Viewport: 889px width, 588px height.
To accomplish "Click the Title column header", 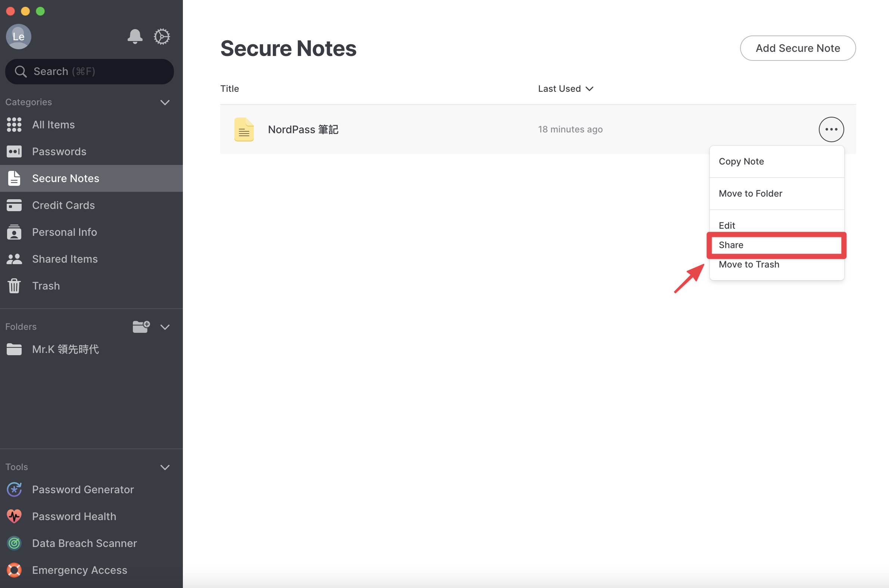I will pos(230,88).
